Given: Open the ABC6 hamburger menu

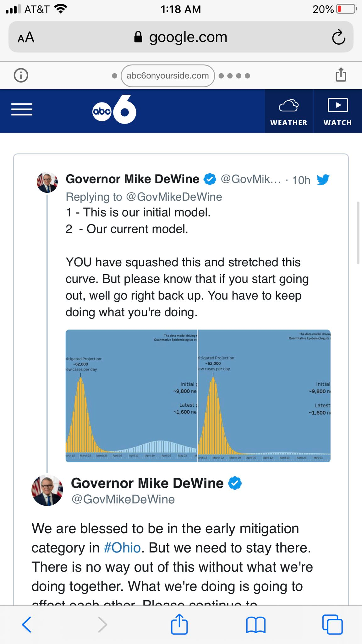Looking at the screenshot, I should click(x=22, y=109).
